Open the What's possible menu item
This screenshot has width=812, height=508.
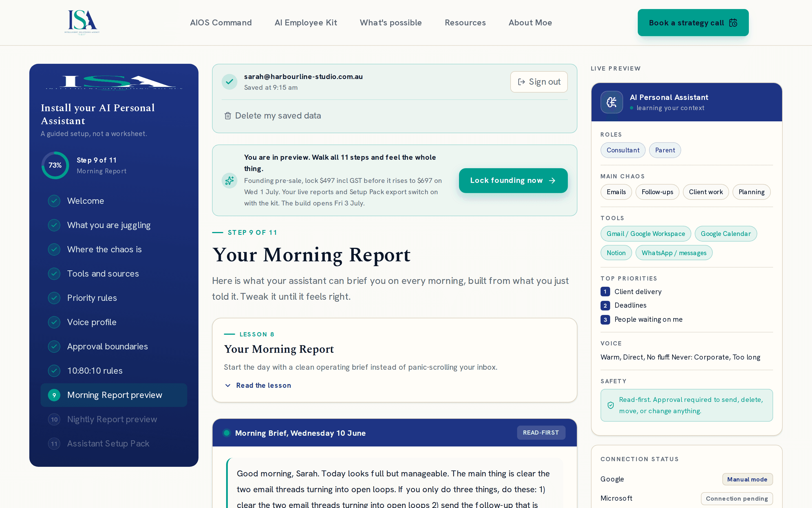390,23
